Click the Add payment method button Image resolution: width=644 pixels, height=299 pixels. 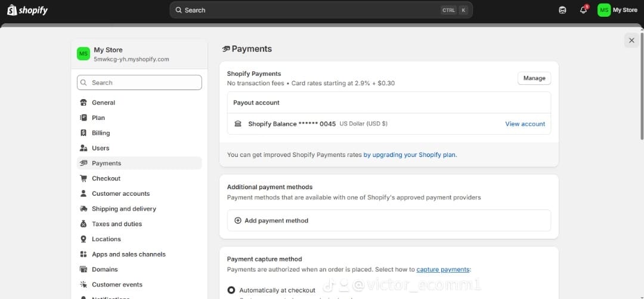tap(389, 220)
